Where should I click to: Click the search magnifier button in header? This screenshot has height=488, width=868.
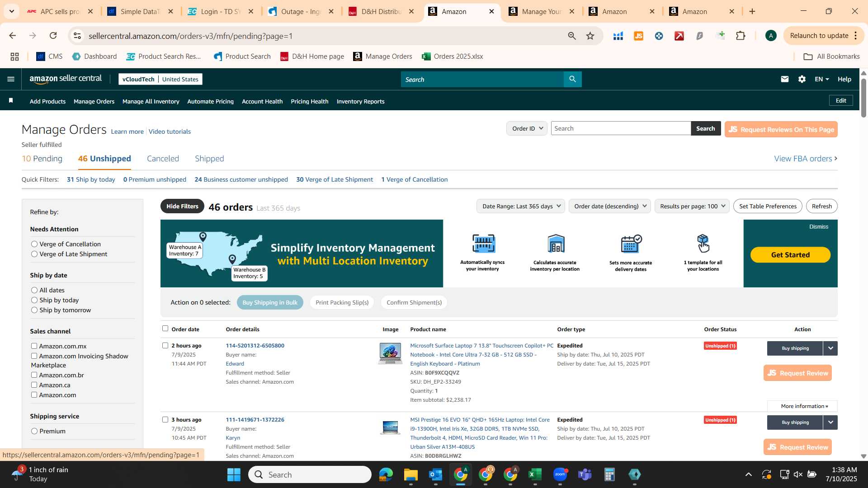[572, 79]
